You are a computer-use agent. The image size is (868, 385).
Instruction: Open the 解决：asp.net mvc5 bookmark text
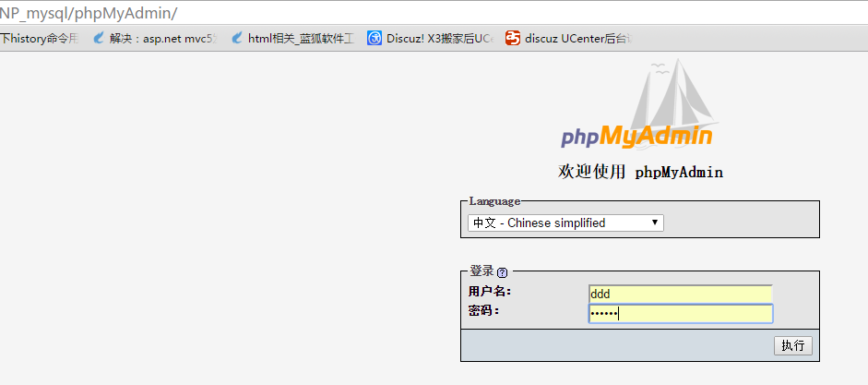tap(162, 39)
